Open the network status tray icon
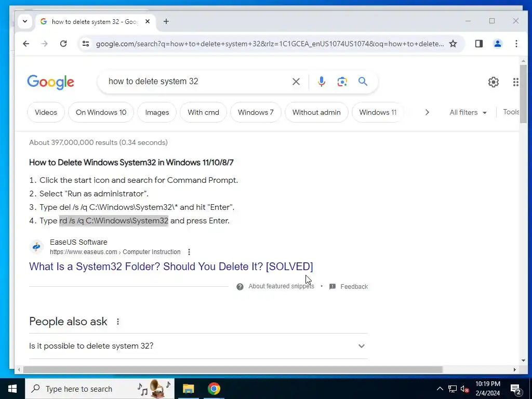This screenshot has width=532, height=399. 453,389
